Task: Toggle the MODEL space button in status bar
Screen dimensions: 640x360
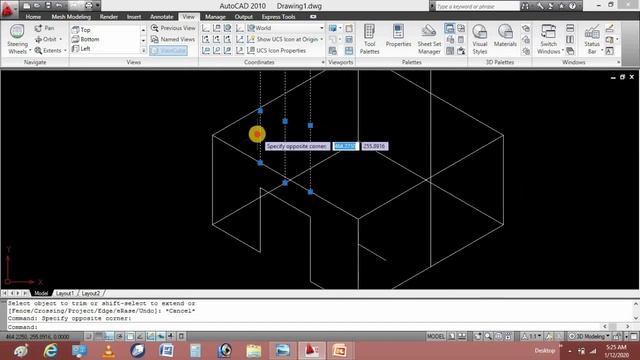Action: [436, 336]
